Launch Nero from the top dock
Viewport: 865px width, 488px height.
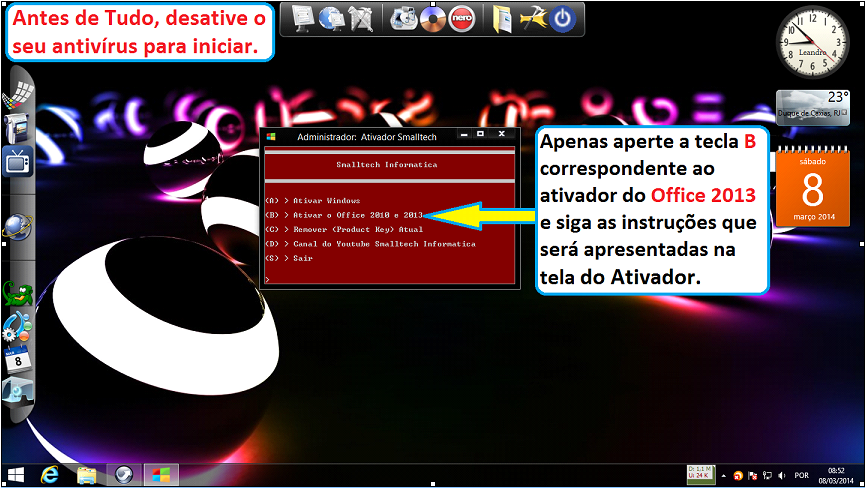point(462,20)
